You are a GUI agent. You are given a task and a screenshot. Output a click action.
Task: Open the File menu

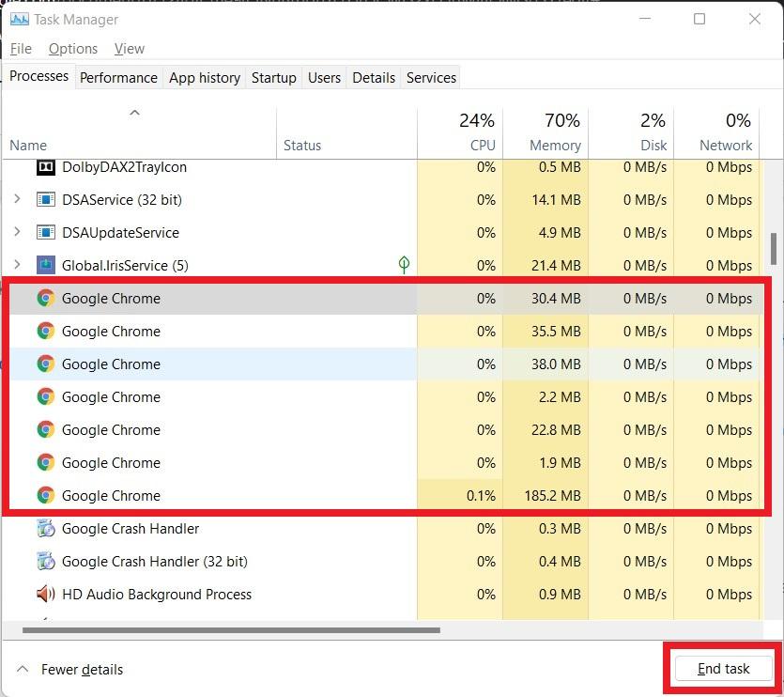[x=21, y=49]
